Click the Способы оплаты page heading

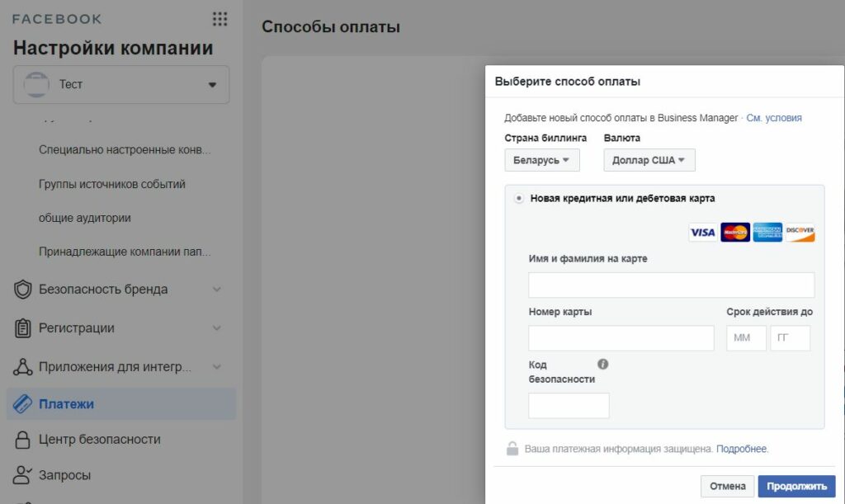point(331,27)
